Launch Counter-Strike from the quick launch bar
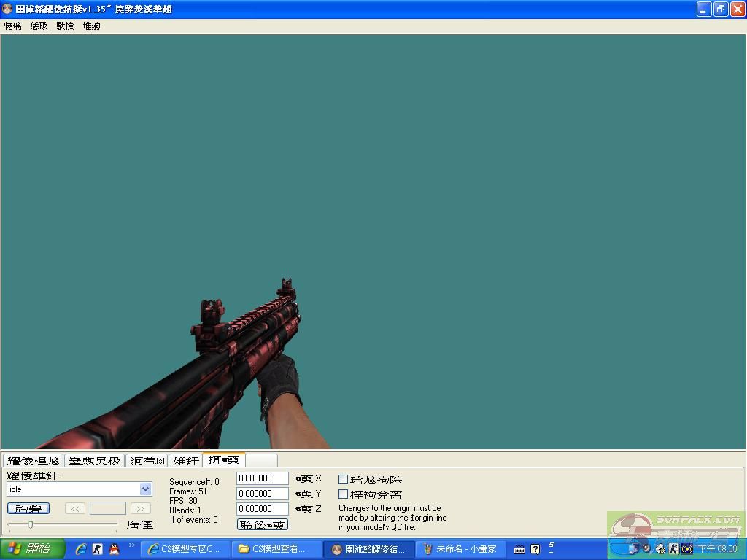 coord(97,549)
